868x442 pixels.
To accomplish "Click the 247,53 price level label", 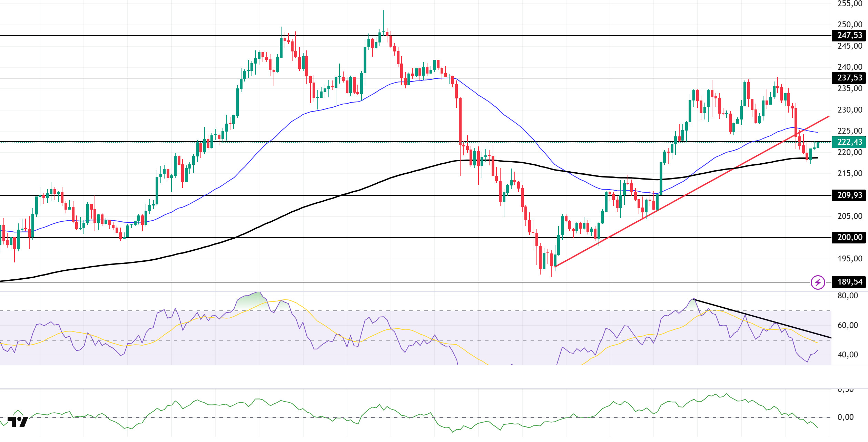I will (x=849, y=36).
